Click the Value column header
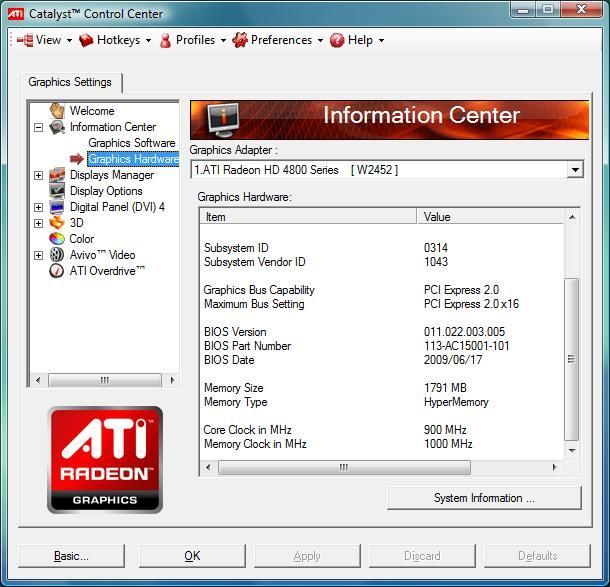 (490, 217)
